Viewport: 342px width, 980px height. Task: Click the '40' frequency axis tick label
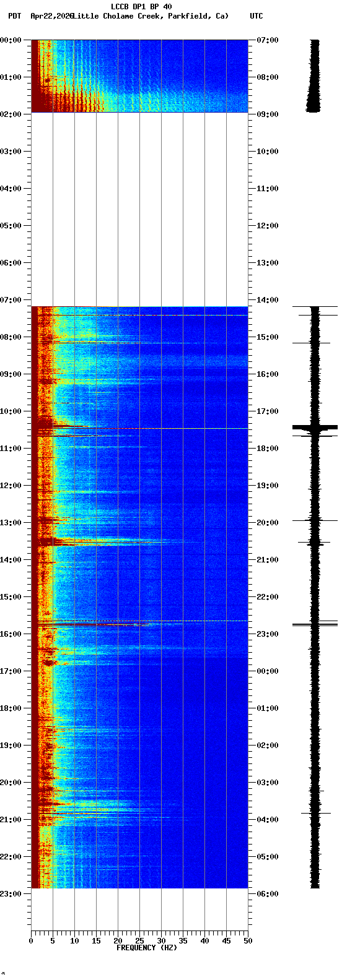click(x=204, y=940)
